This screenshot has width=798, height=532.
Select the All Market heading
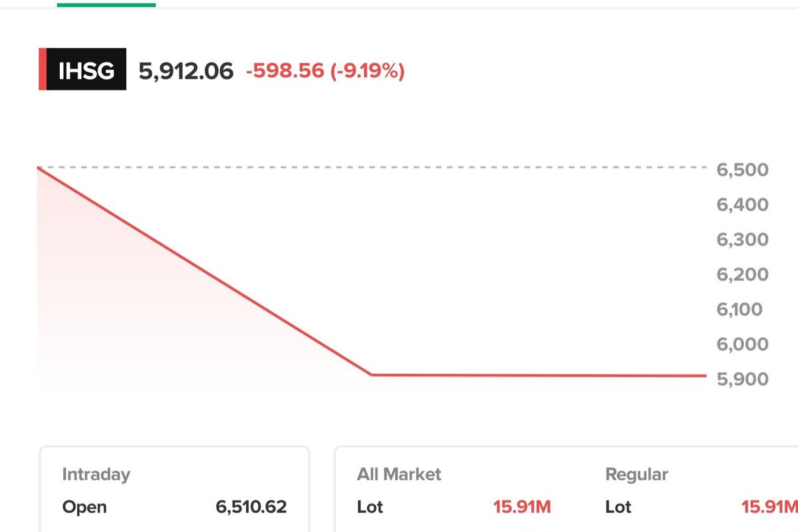pyautogui.click(x=399, y=474)
